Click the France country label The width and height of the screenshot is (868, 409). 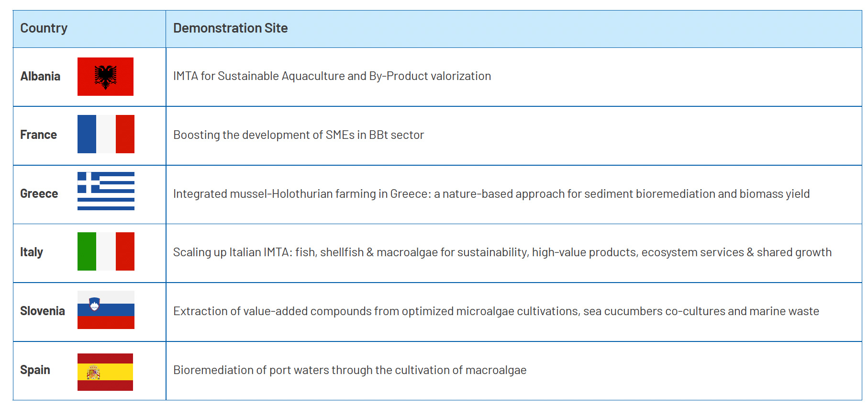pos(38,135)
